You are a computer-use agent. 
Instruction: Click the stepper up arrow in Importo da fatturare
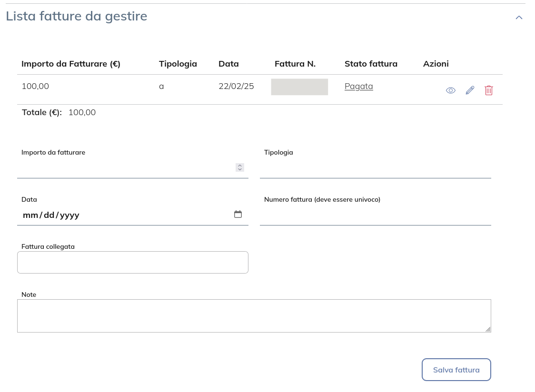click(x=240, y=165)
